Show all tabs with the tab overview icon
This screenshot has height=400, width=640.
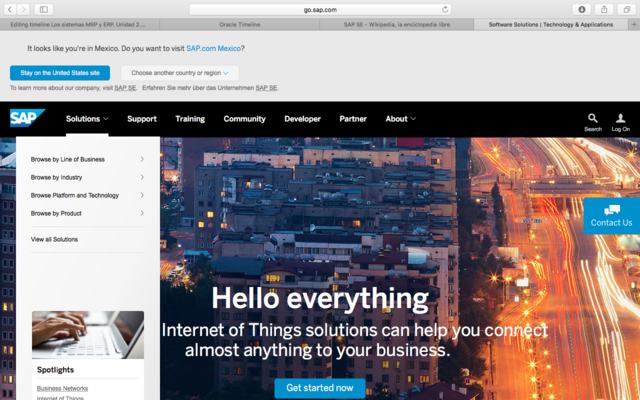coord(627,9)
